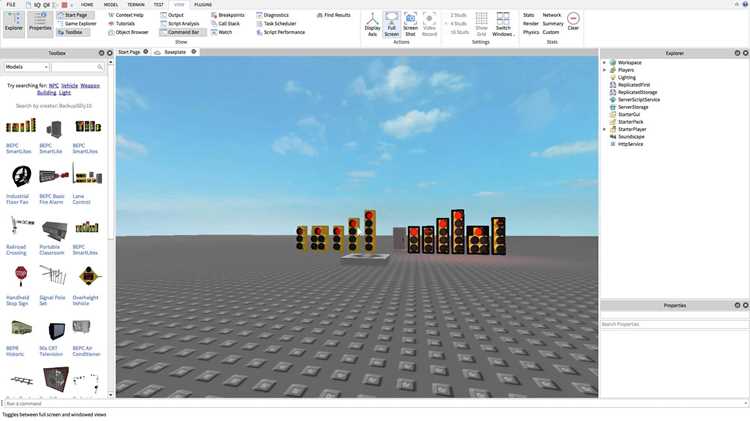Open the Tutorials window
The height and width of the screenshot is (421, 750).
pyautogui.click(x=121, y=24)
